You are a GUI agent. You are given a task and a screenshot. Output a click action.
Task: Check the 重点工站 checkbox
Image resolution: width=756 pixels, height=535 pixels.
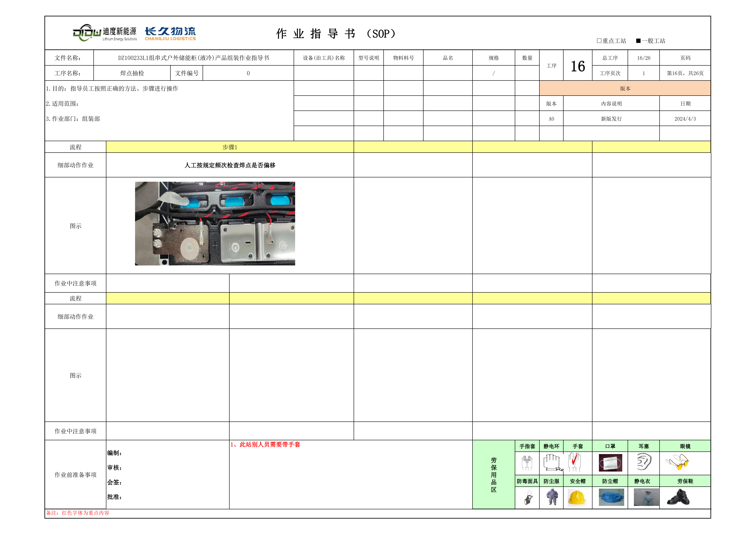point(599,41)
